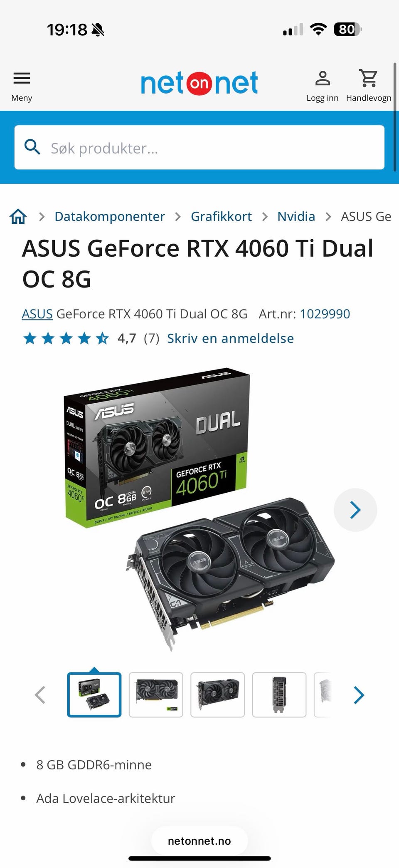Select the side-profile fourth thumbnail
This screenshot has height=868, width=399.
pyautogui.click(x=279, y=694)
